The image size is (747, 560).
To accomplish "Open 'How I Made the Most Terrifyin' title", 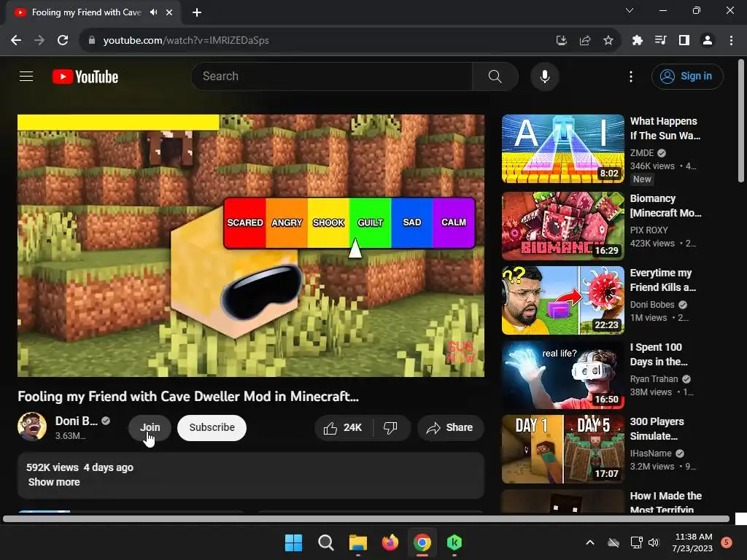I will (665, 502).
